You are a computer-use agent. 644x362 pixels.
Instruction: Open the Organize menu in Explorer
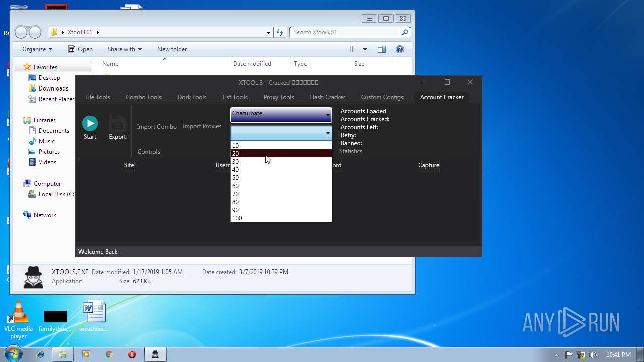click(37, 49)
